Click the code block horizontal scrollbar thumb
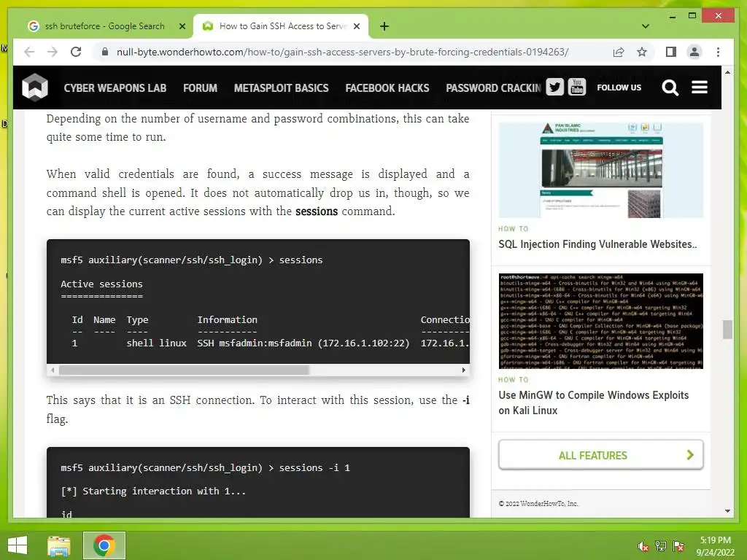 (184, 370)
